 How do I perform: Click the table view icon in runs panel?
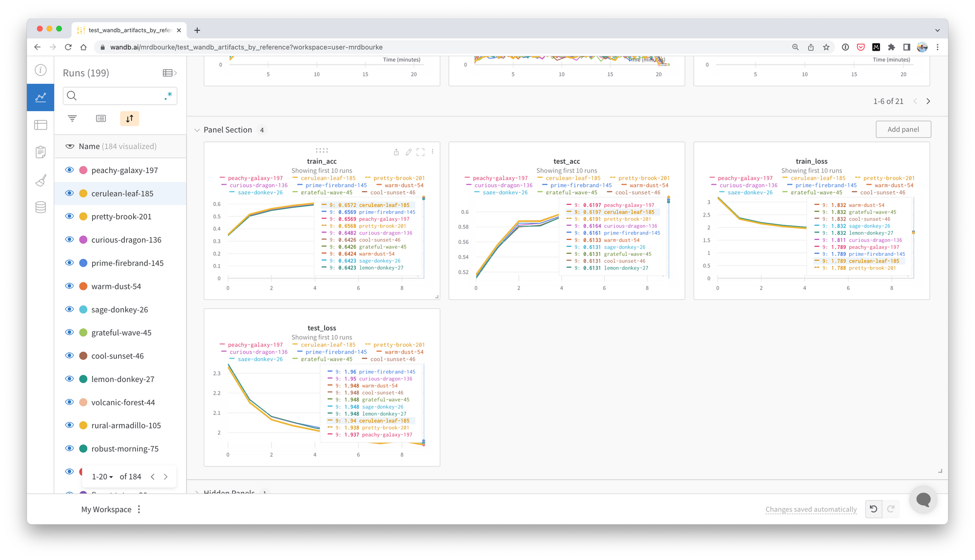(167, 72)
